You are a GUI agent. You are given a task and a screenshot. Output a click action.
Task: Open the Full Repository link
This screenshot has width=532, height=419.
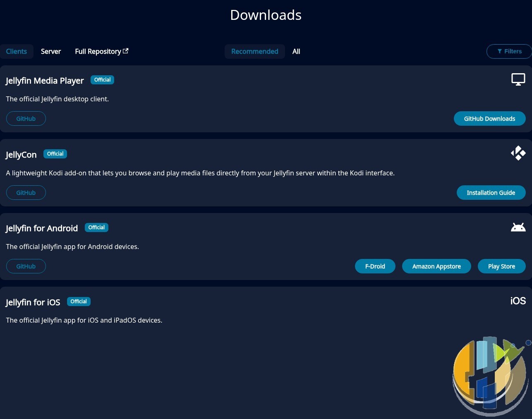tap(102, 51)
